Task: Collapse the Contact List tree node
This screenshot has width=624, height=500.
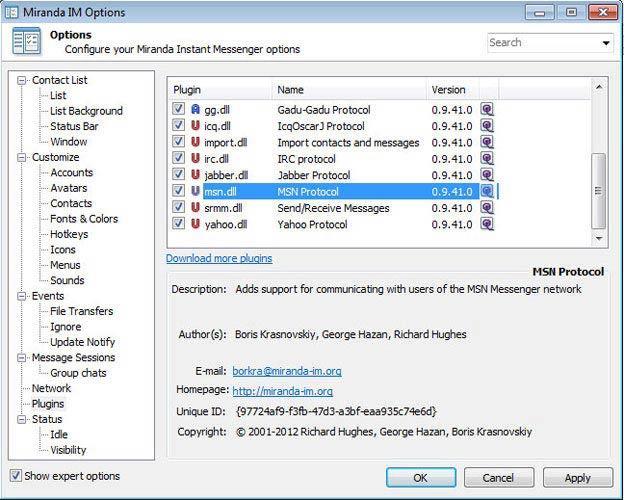Action: (21, 80)
